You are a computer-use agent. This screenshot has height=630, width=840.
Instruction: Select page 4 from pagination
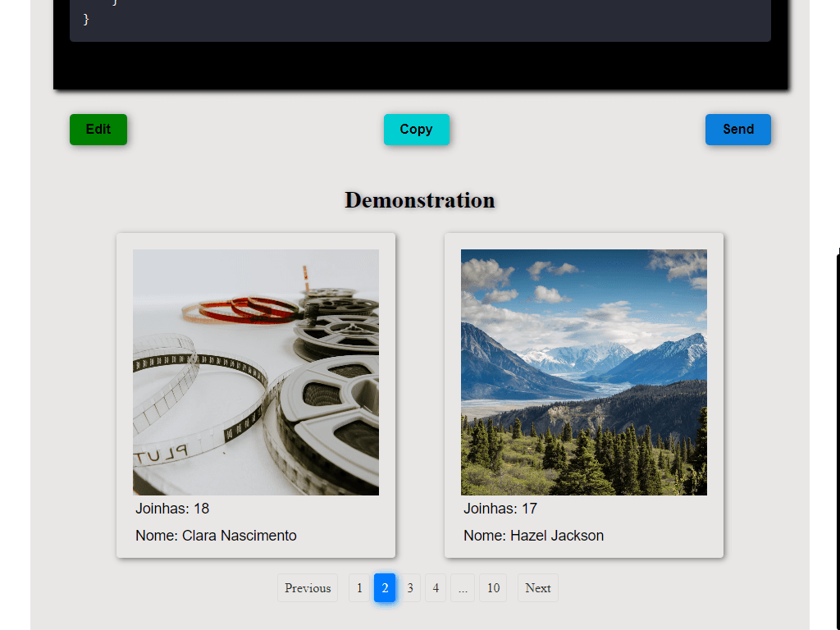point(435,587)
